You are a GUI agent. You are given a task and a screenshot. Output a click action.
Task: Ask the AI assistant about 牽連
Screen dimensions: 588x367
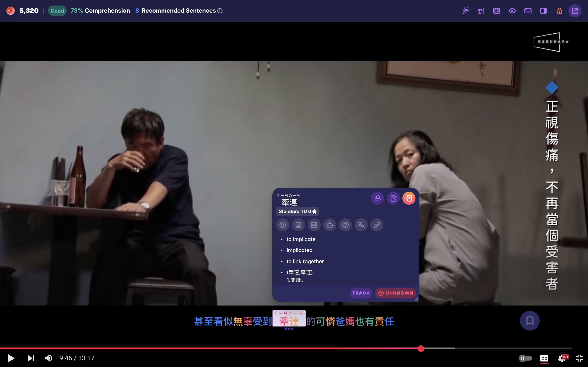pyautogui.click(x=330, y=225)
